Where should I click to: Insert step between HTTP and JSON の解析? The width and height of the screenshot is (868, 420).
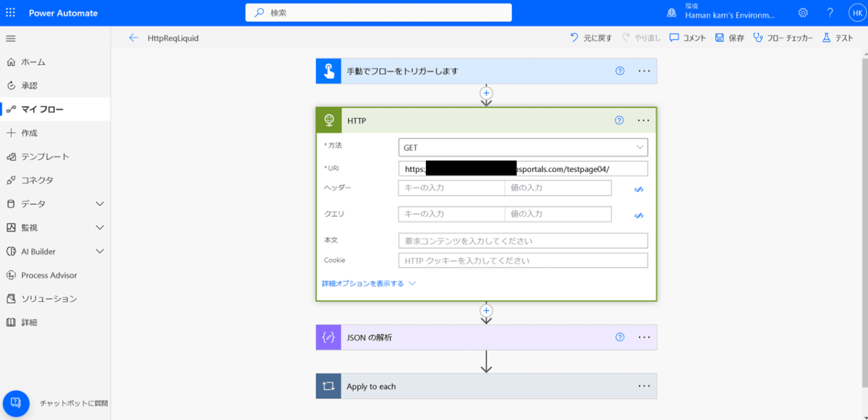pyautogui.click(x=486, y=310)
